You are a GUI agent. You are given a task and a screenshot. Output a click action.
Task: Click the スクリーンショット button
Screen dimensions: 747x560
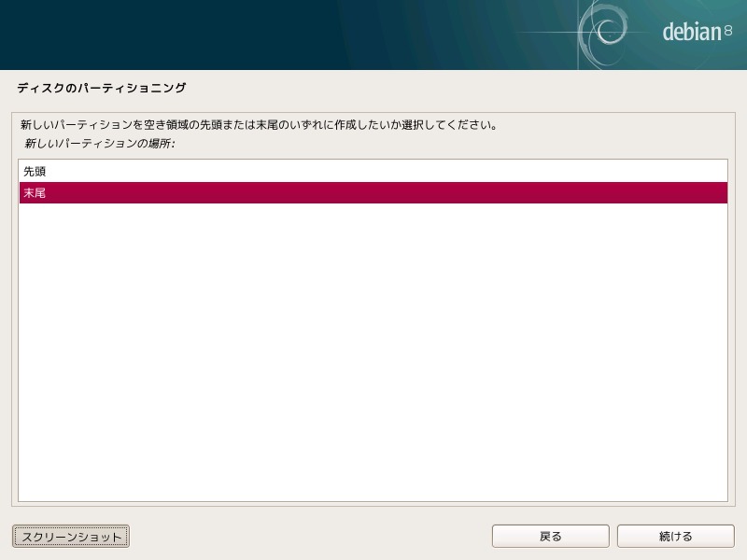point(71,536)
